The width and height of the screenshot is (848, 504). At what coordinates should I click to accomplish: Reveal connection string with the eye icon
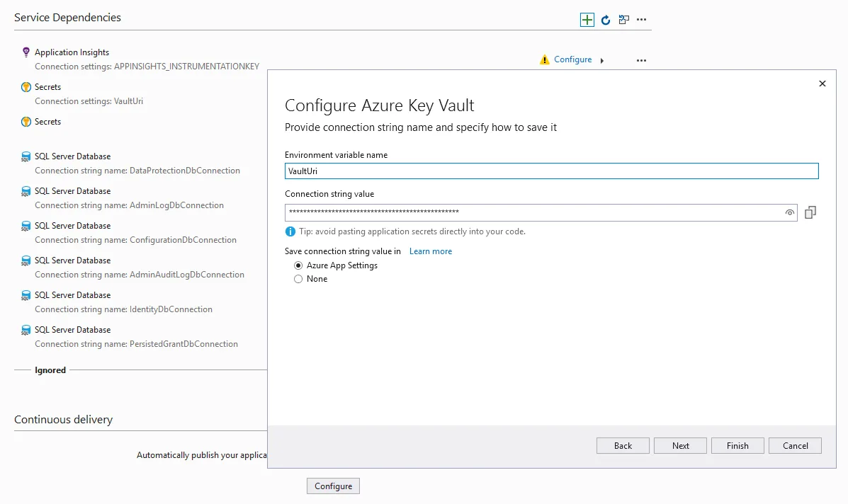pyautogui.click(x=789, y=212)
